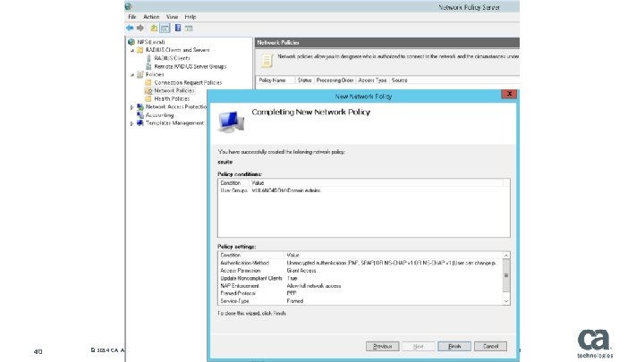Screen dimensions: 644x362
Task: Click the Value header in Policy settings
Action: pyautogui.click(x=393, y=256)
